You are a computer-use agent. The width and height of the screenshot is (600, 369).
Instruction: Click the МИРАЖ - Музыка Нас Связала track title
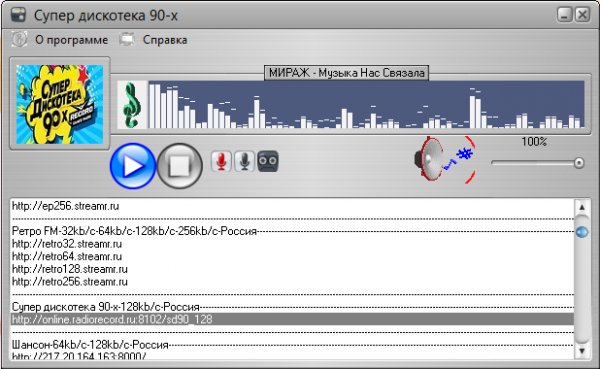[x=347, y=73]
